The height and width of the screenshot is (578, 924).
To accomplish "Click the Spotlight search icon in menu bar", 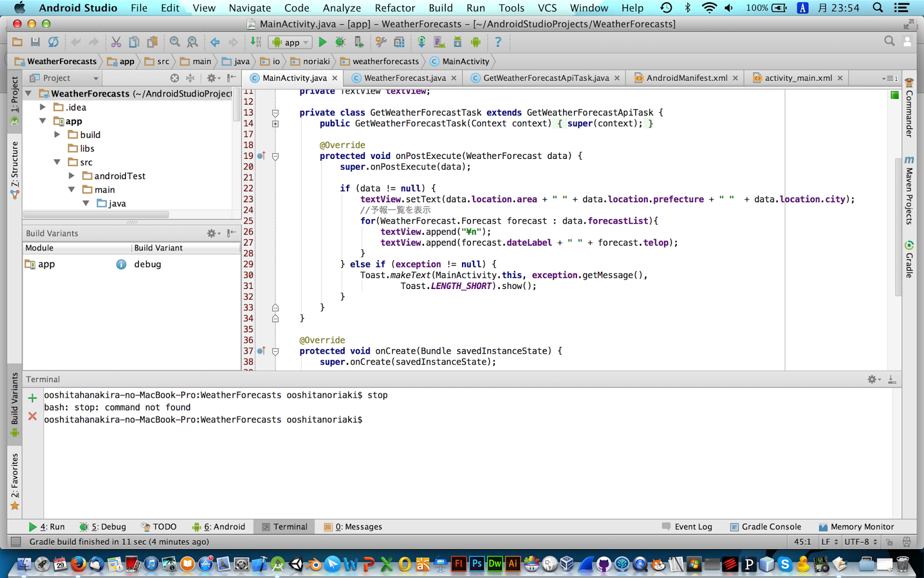I will pyautogui.click(x=878, y=8).
